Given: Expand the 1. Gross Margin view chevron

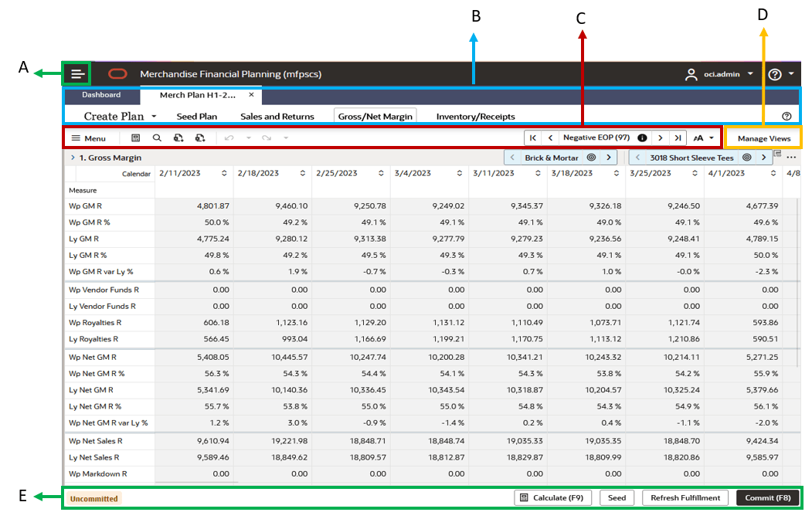Looking at the screenshot, I should (73, 158).
